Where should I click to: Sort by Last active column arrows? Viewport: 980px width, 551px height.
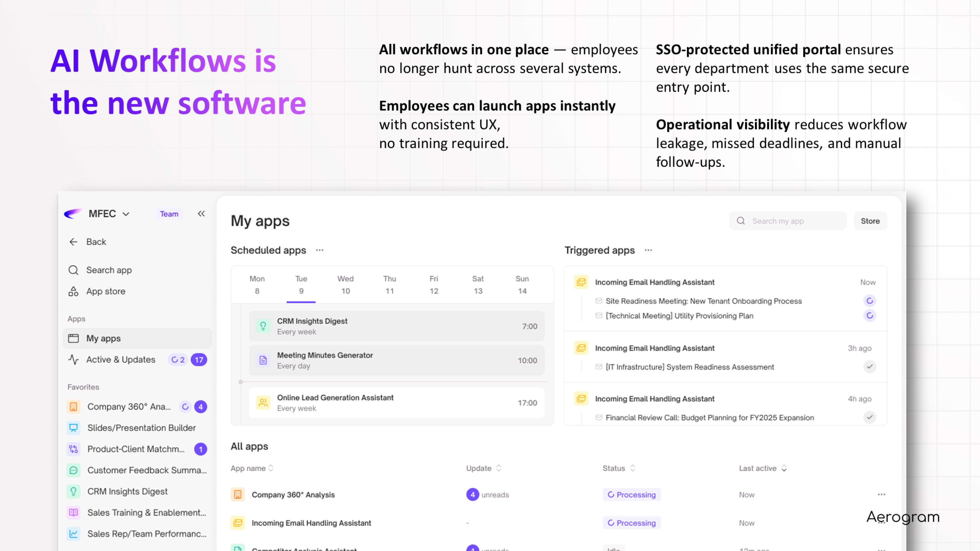784,468
